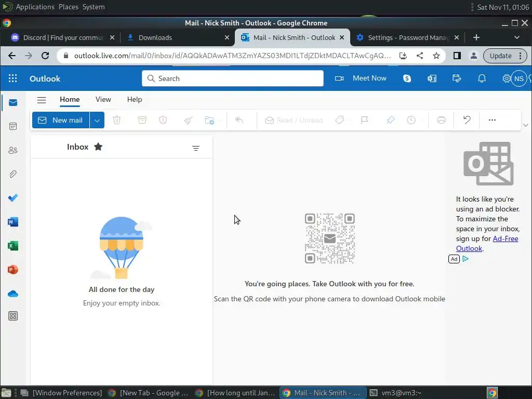Select the View ribbon tab

(103, 99)
